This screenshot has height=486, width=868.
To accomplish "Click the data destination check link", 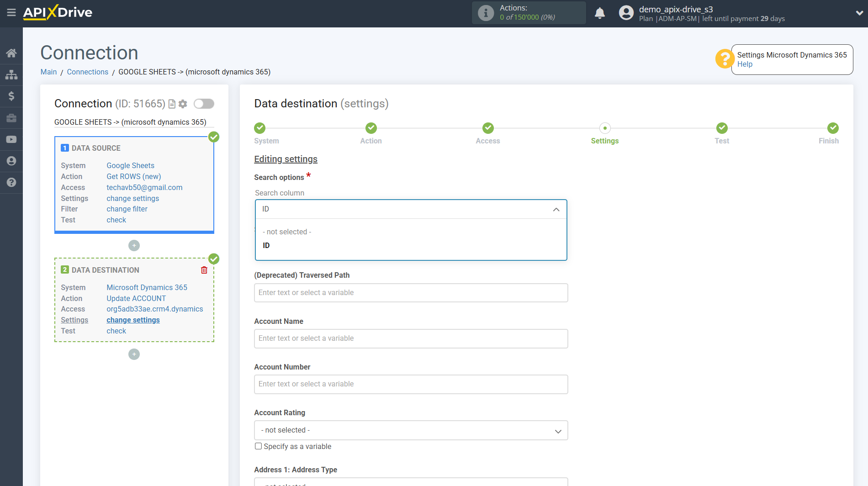I will 116,331.
